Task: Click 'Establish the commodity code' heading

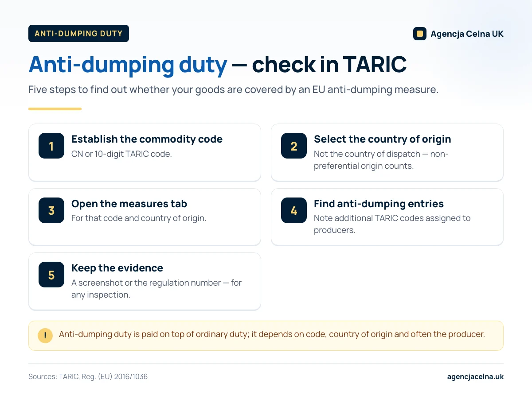Action: (147, 139)
